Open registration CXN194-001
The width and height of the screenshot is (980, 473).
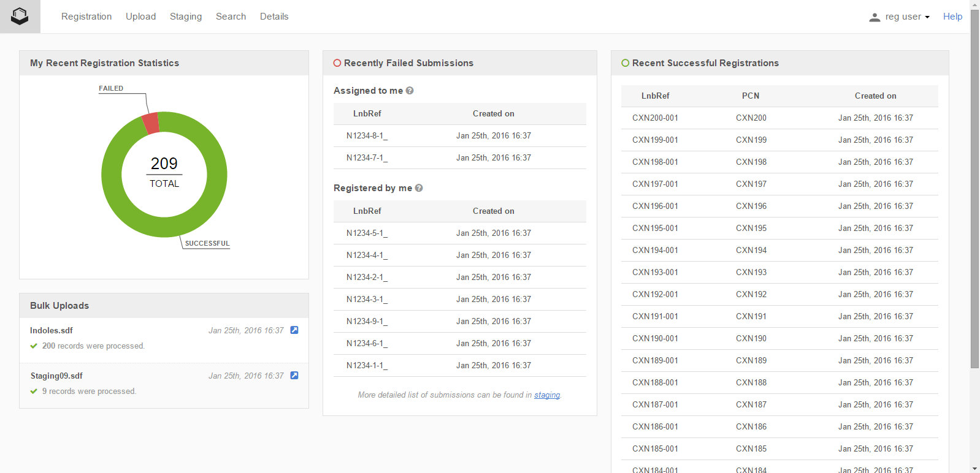click(x=656, y=250)
